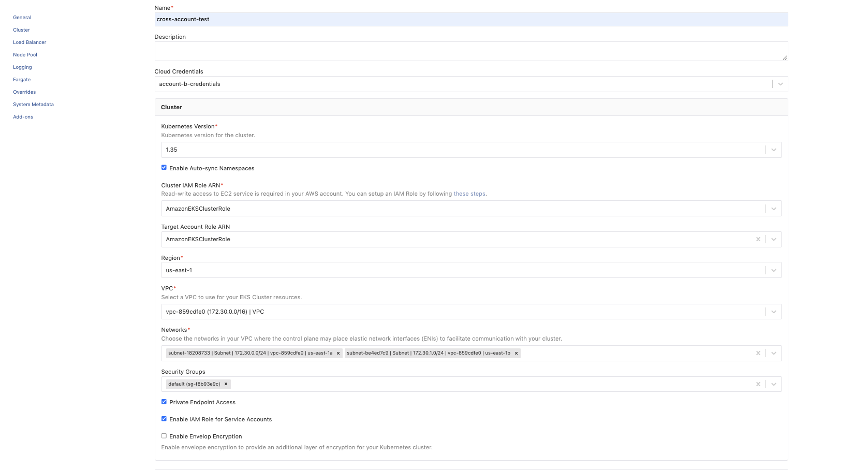Go to Load Balancer section
Screen dimensions: 868x470
(x=30, y=42)
